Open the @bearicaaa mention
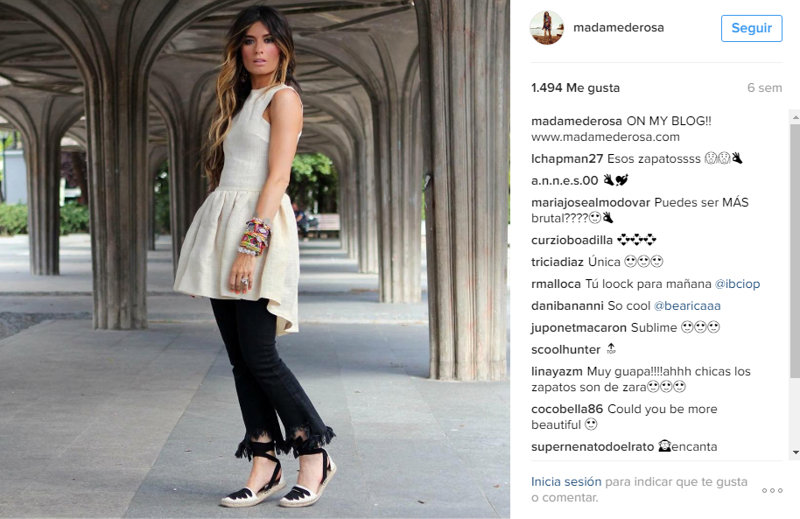 tap(687, 306)
